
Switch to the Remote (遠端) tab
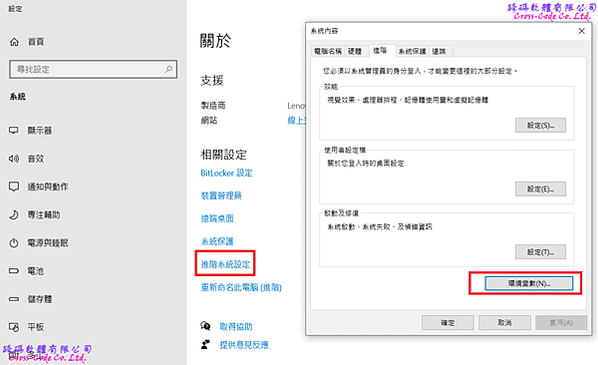point(439,51)
